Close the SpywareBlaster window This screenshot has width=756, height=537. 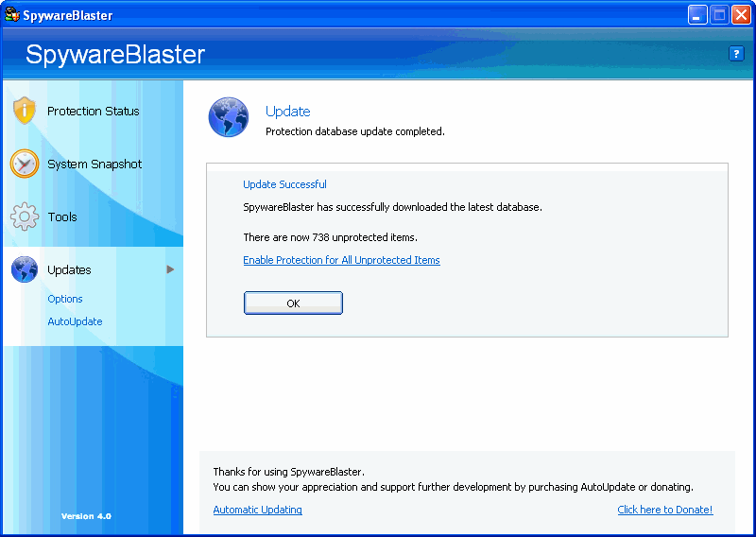pos(741,15)
